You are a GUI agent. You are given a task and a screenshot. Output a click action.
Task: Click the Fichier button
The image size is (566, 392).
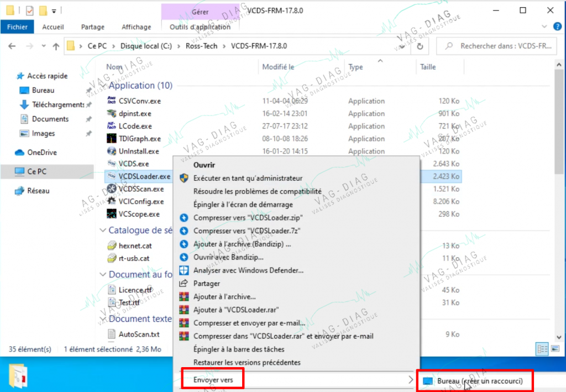pos(17,27)
